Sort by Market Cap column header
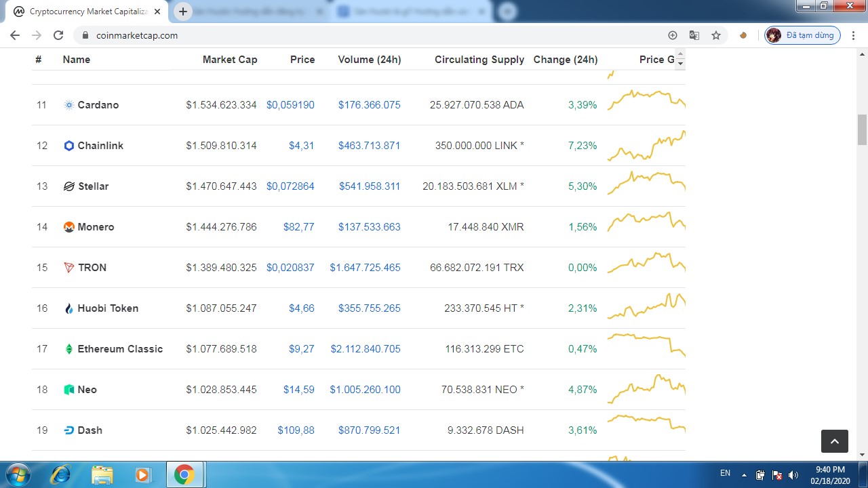Screen dimensions: 868x488 pyautogui.click(x=230, y=60)
